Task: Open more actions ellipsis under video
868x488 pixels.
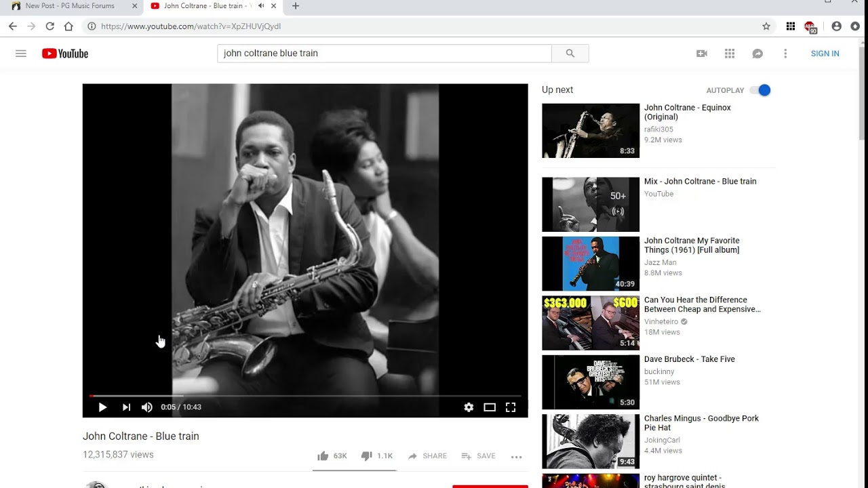Action: (x=516, y=457)
